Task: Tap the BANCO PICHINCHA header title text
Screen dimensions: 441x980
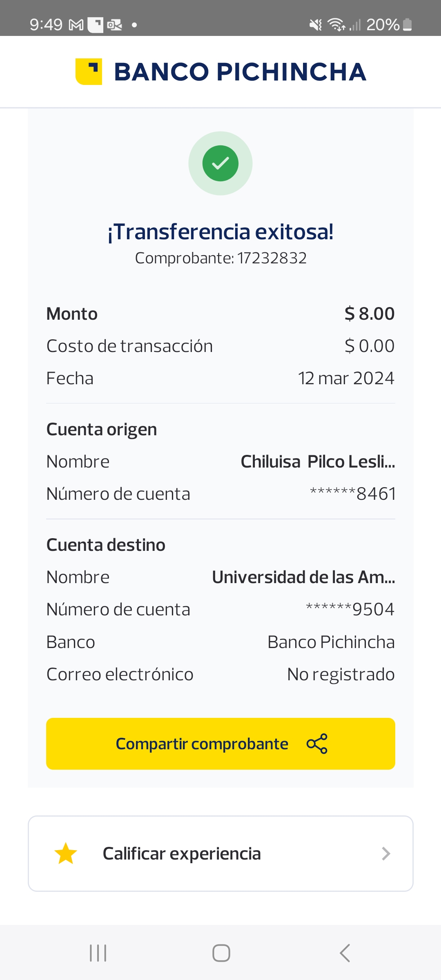Action: click(240, 72)
